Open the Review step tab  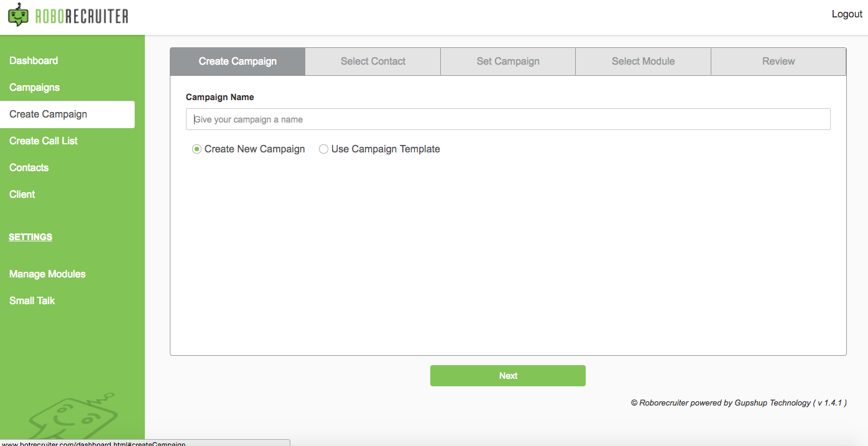[x=778, y=62]
